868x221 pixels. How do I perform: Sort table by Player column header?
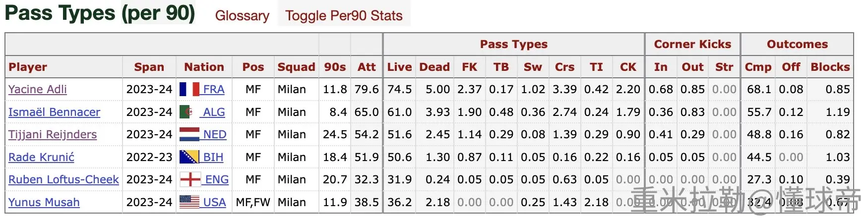pyautogui.click(x=28, y=67)
